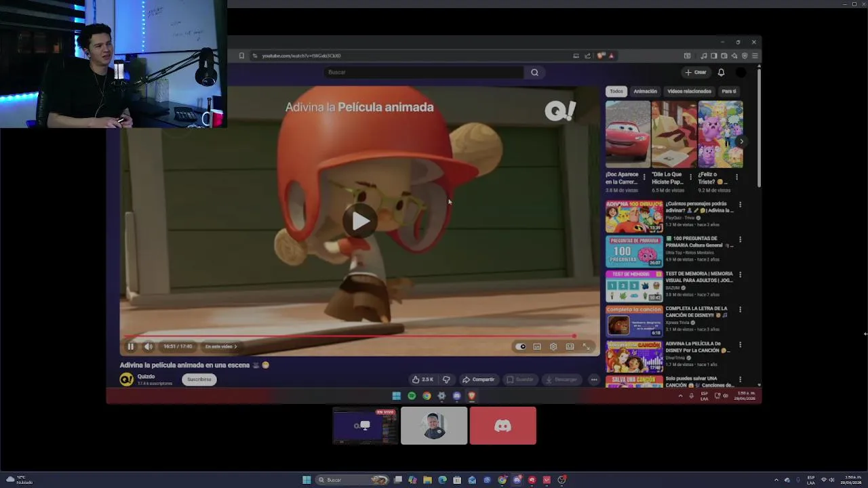Bookmark the page with the bookmark icon
This screenshot has width=868, height=488.
pyautogui.click(x=241, y=56)
